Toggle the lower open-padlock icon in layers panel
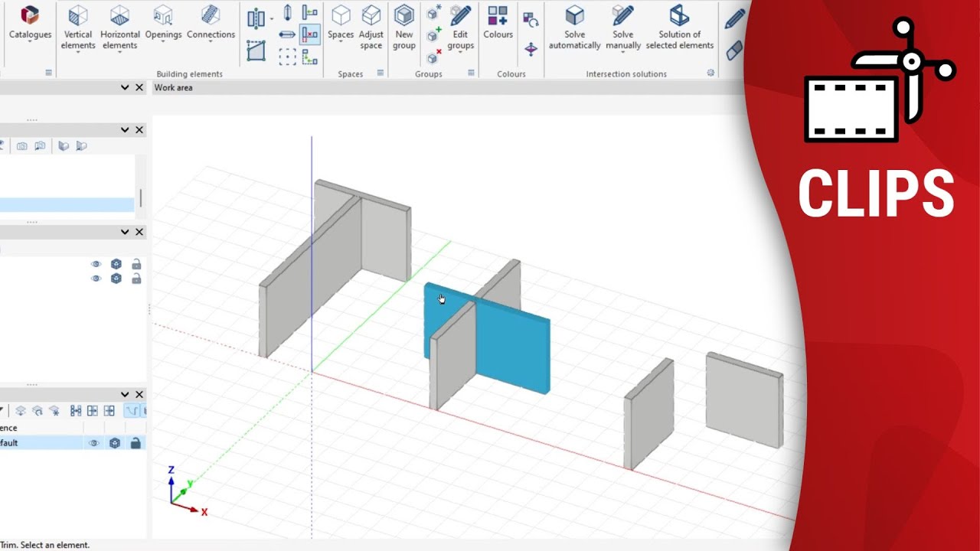 [136, 279]
